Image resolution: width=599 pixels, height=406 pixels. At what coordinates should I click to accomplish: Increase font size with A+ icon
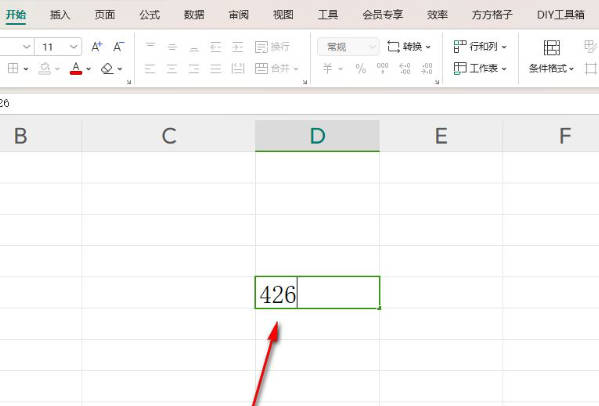coord(97,47)
